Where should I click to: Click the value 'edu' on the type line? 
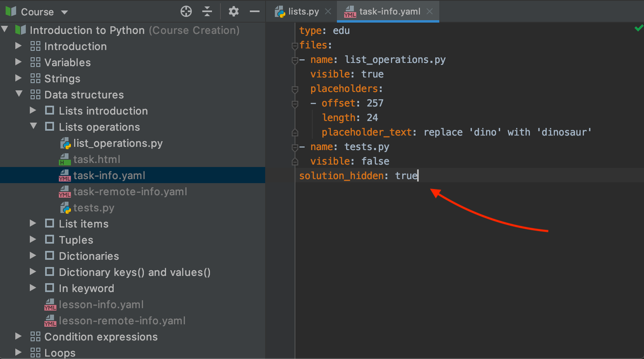[x=341, y=31]
